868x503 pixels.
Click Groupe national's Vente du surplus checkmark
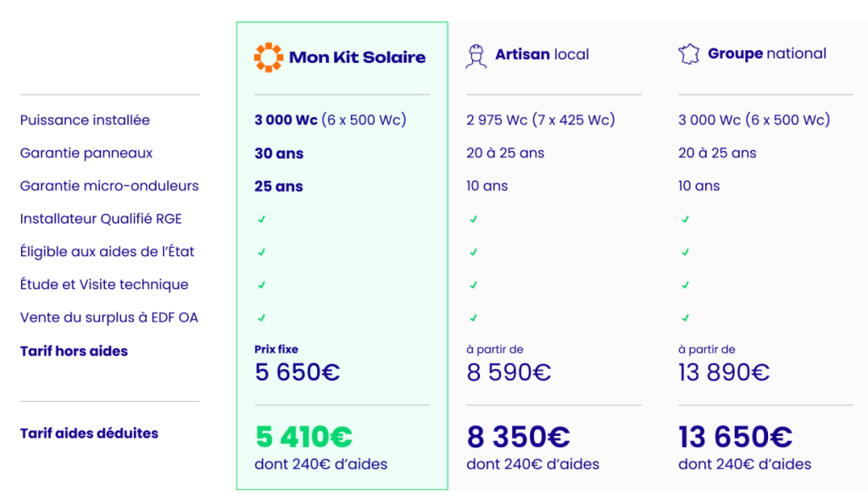pos(685,318)
